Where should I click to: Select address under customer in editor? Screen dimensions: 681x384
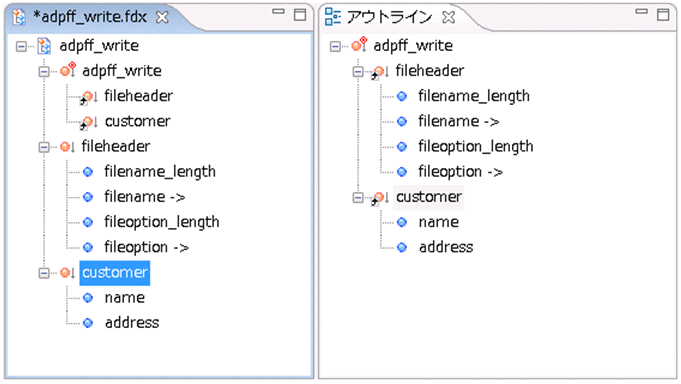tap(132, 323)
